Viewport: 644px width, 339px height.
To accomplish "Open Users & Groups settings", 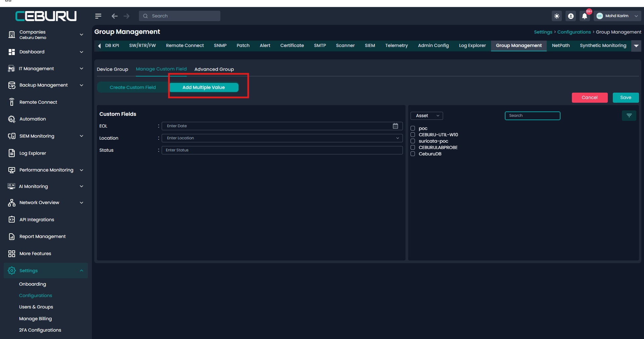I will [36, 307].
